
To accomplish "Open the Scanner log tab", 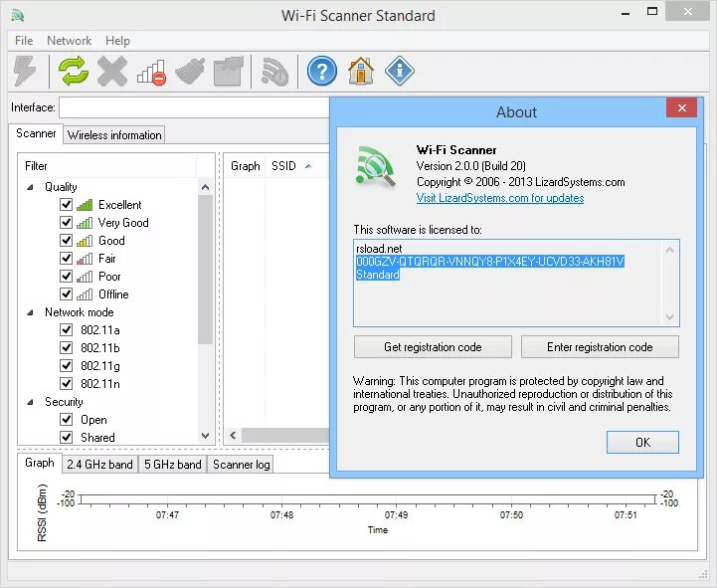I will [x=241, y=465].
